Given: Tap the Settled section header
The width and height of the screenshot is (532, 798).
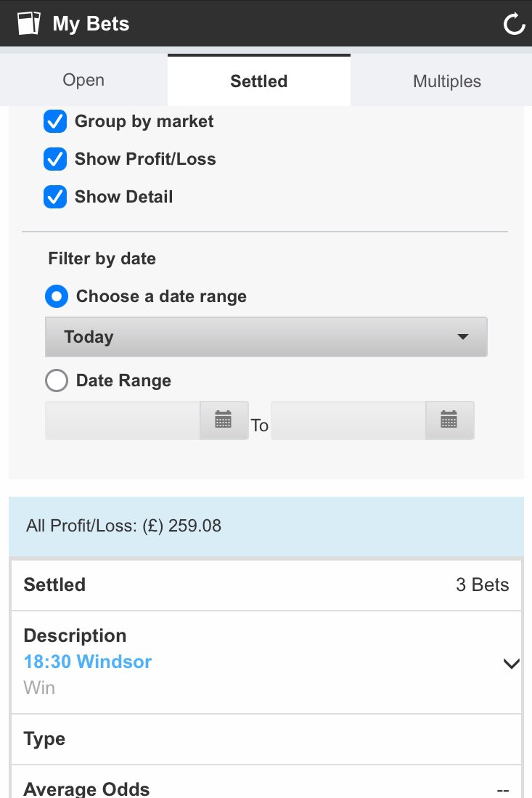Looking at the screenshot, I should tap(54, 585).
